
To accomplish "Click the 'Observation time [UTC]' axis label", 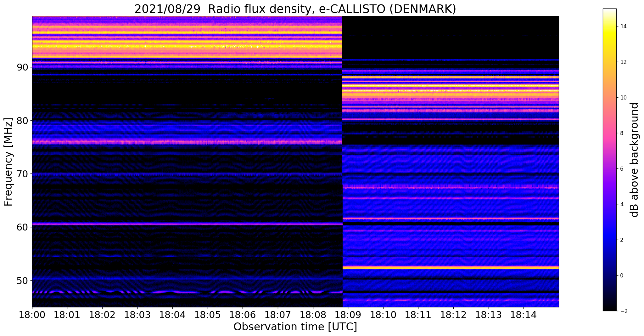I will (x=295, y=327).
